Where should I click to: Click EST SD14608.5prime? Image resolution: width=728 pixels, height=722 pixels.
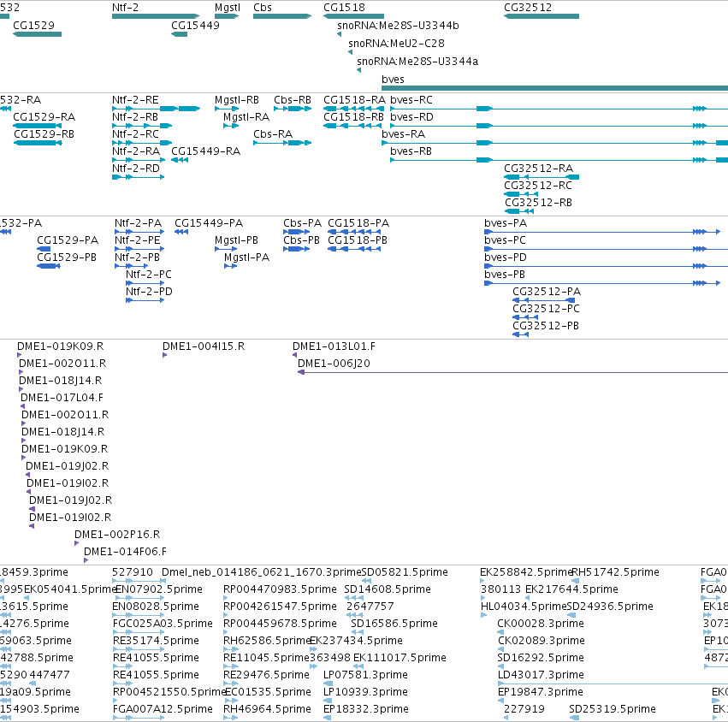pyautogui.click(x=354, y=598)
